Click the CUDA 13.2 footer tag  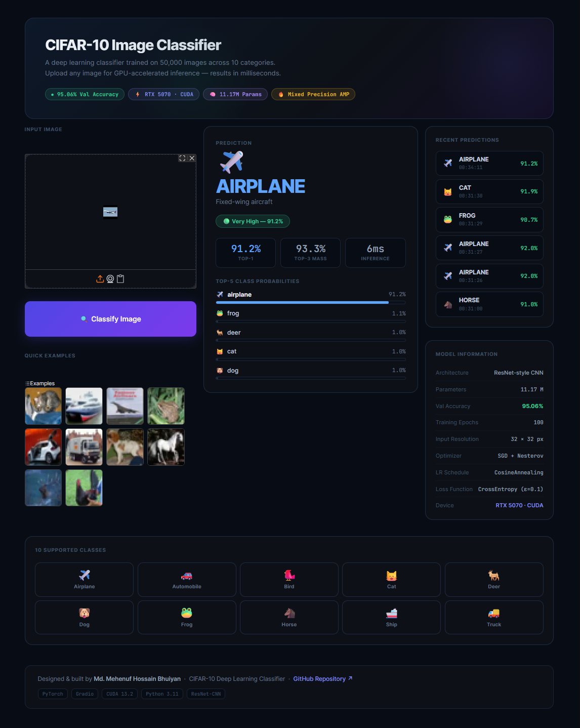(119, 694)
